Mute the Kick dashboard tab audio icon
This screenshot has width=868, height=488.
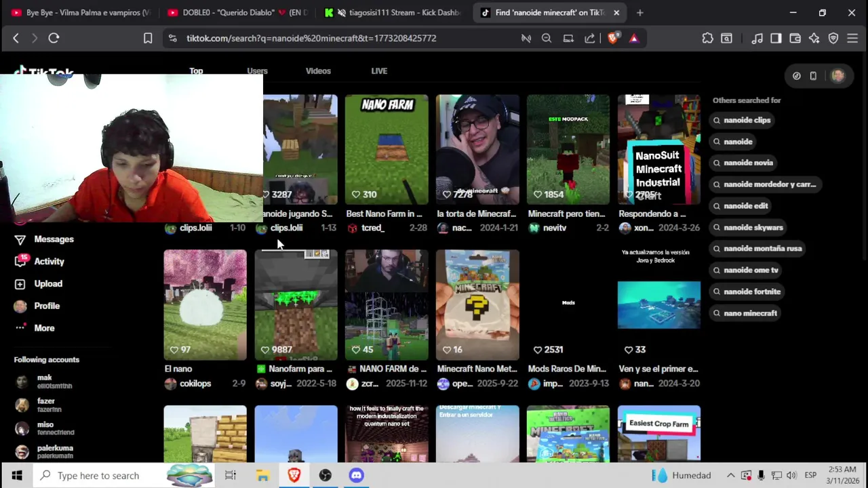pyautogui.click(x=342, y=12)
